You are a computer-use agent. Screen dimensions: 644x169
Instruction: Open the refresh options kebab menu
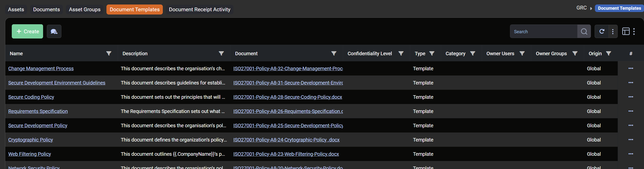[613, 31]
